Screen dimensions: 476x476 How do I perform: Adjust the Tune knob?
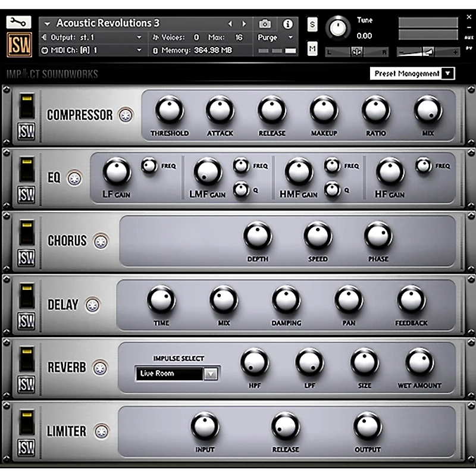(338, 28)
